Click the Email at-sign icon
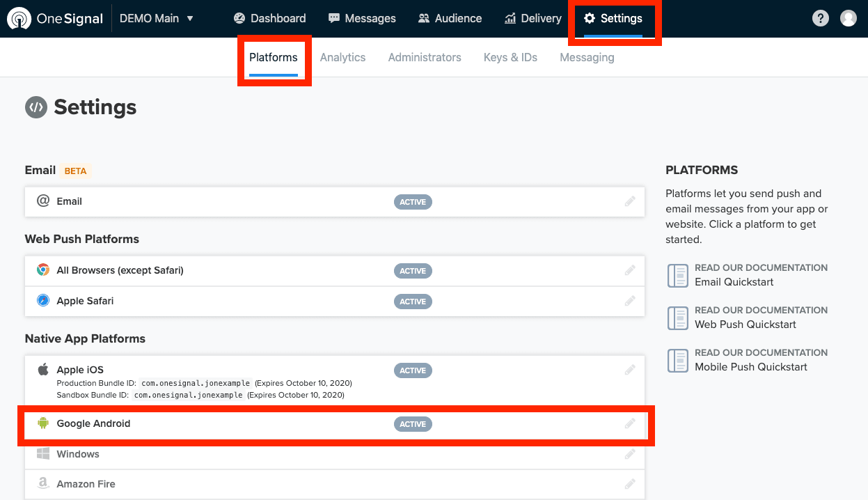The height and width of the screenshot is (500, 868). tap(43, 201)
